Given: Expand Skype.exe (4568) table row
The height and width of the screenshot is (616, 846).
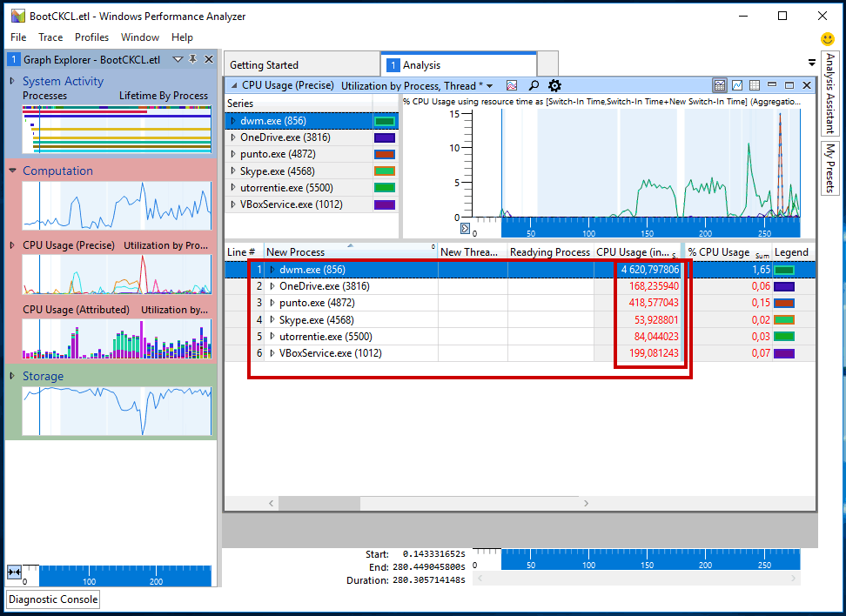Looking at the screenshot, I should pos(272,319).
